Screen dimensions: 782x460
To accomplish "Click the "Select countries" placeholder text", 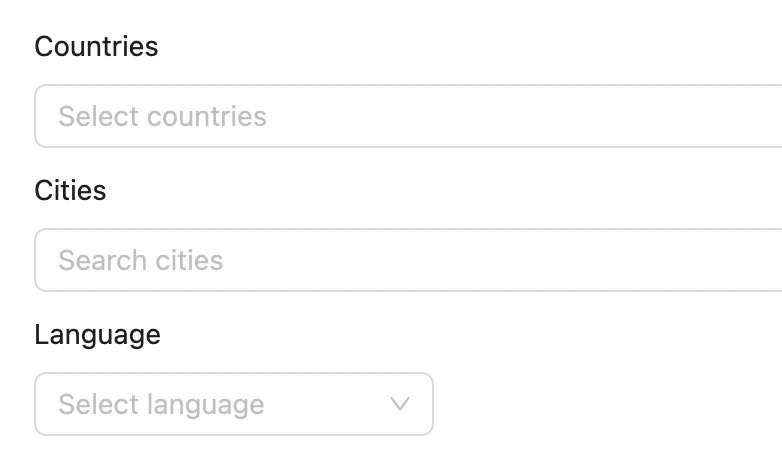I will (162, 116).
